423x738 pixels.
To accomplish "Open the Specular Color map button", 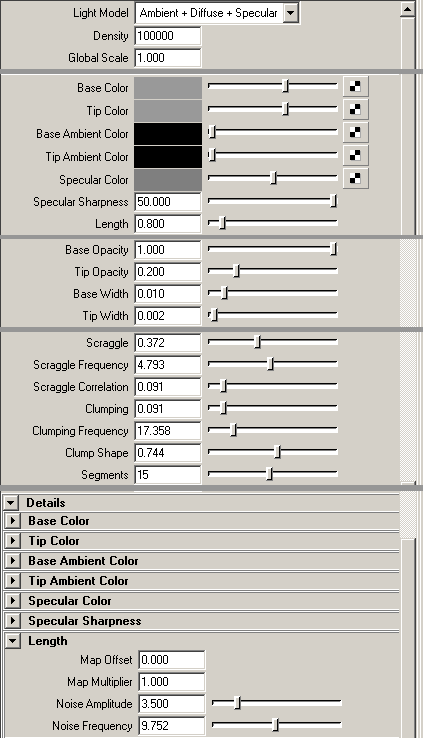I will (356, 178).
